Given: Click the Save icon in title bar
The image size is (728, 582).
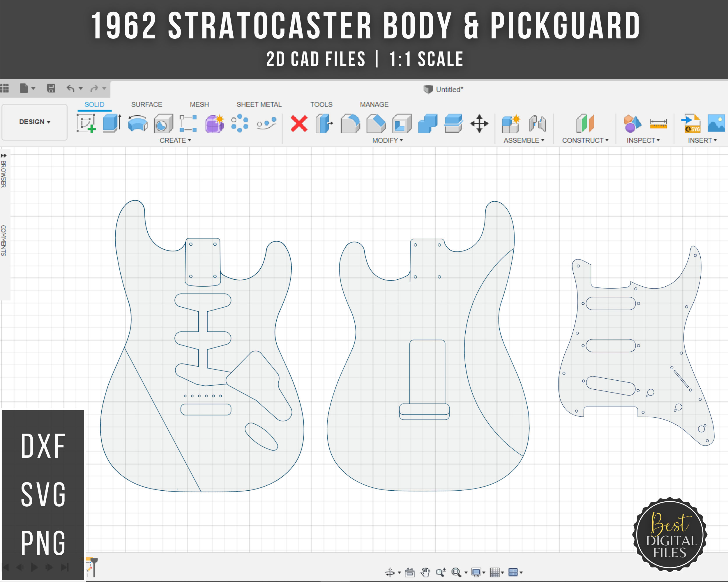Looking at the screenshot, I should point(51,89).
